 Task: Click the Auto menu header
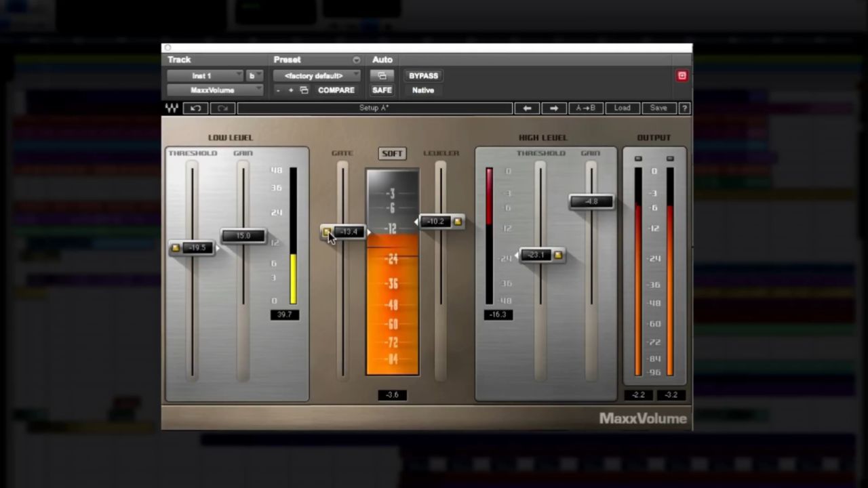tap(382, 60)
